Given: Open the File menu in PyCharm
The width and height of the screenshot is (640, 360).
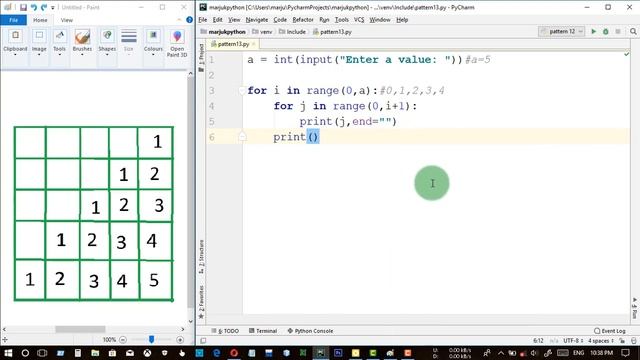Looking at the screenshot, I should click(202, 20).
